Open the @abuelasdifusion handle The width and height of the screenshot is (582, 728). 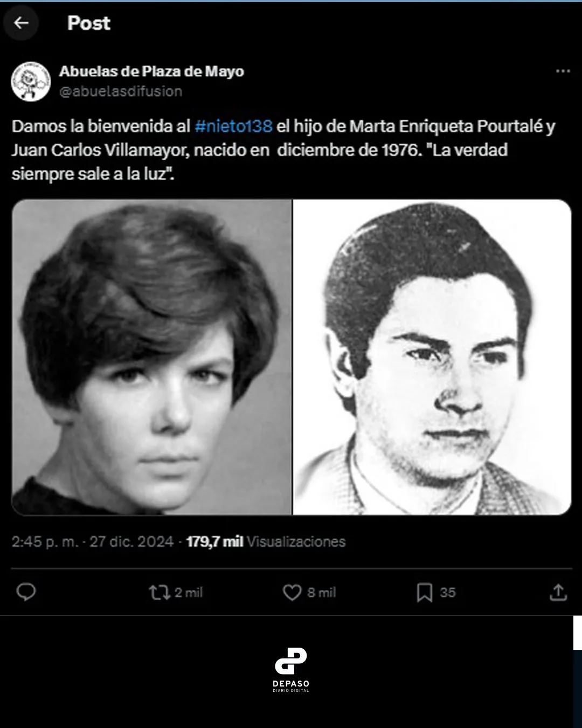121,91
